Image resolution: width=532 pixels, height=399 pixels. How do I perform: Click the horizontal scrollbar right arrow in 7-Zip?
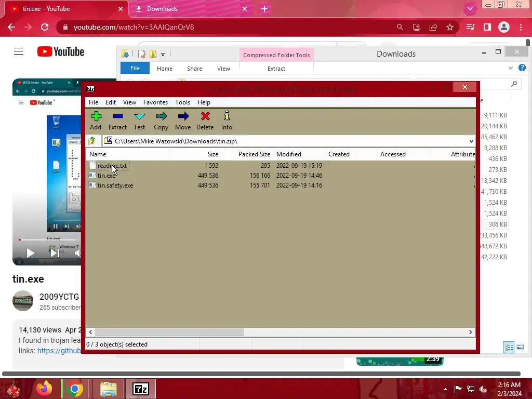tap(471, 332)
